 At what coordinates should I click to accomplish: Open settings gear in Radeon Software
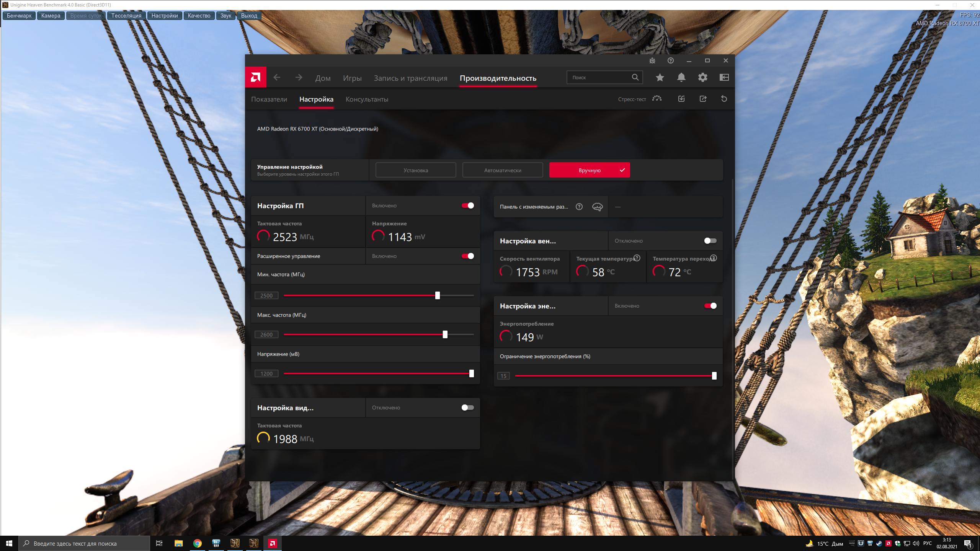[x=702, y=78]
